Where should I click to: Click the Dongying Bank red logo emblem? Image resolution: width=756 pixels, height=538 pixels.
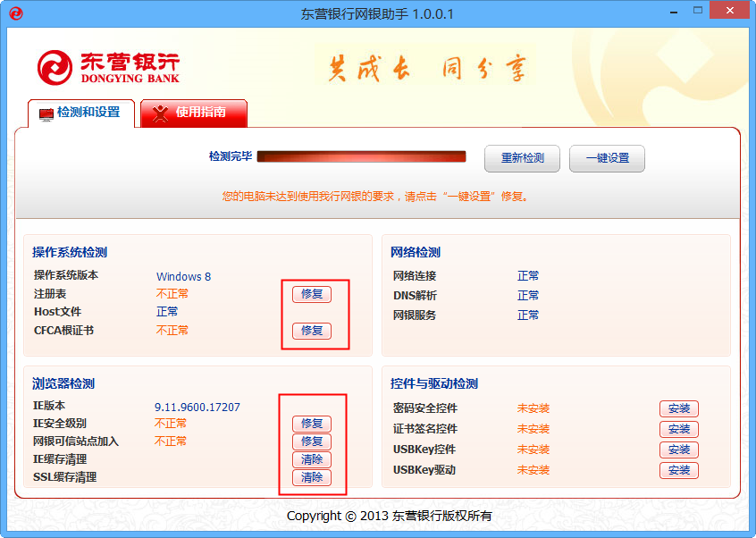click(x=55, y=67)
